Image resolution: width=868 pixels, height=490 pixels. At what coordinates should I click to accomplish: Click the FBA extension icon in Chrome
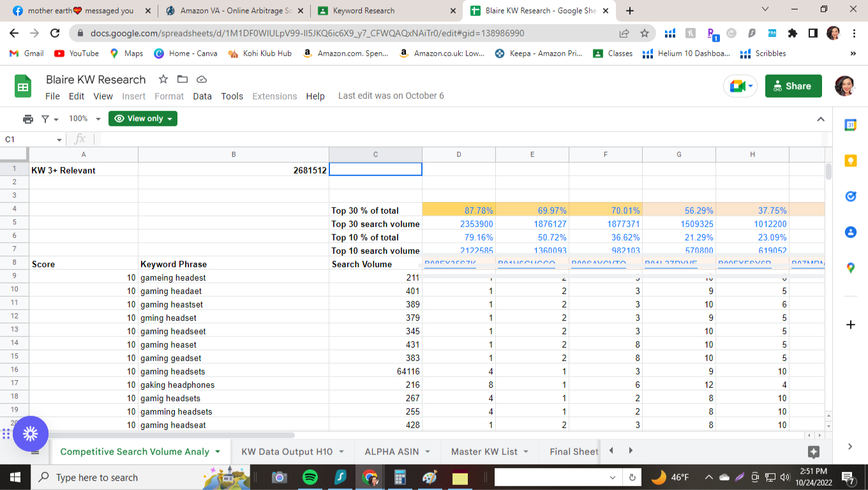pos(772,33)
